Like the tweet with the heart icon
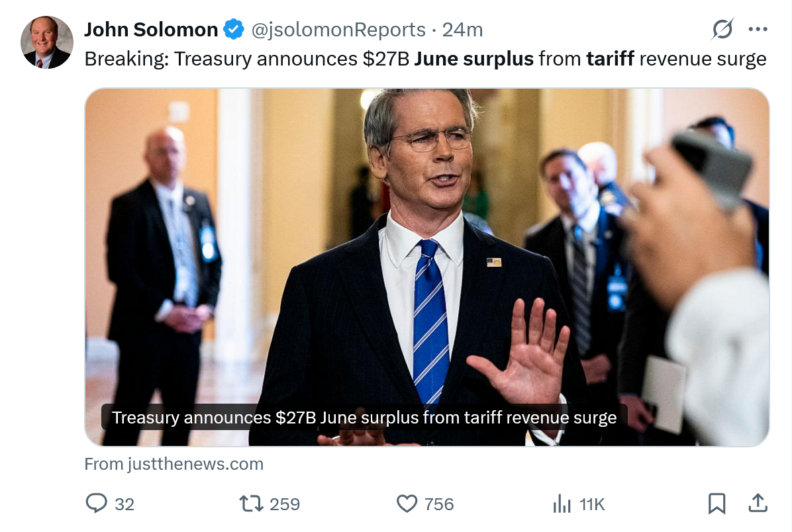 [407, 504]
